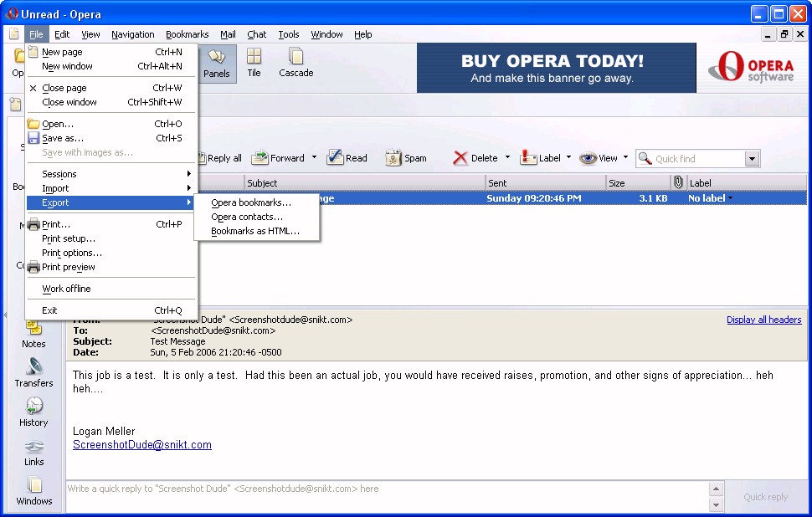
Task: Click the Panels toolbar icon
Action: 217,63
